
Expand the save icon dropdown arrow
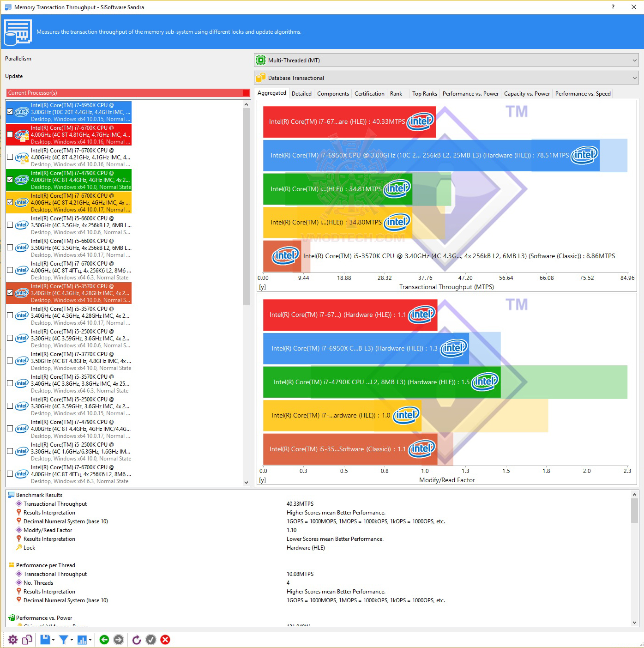tap(53, 640)
